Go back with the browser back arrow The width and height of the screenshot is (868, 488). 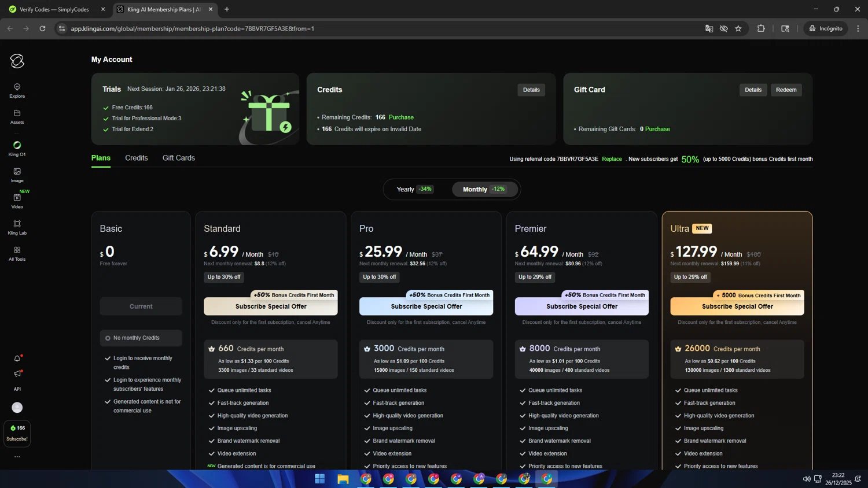click(10, 28)
